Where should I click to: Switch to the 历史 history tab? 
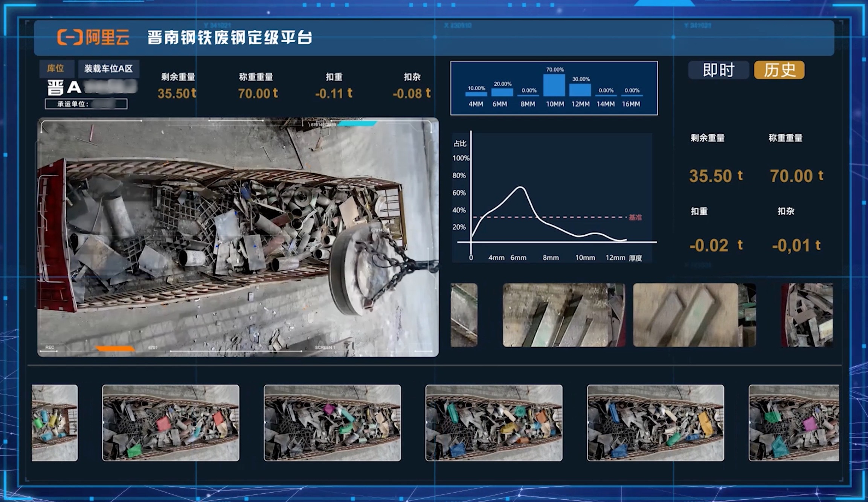[x=779, y=70]
